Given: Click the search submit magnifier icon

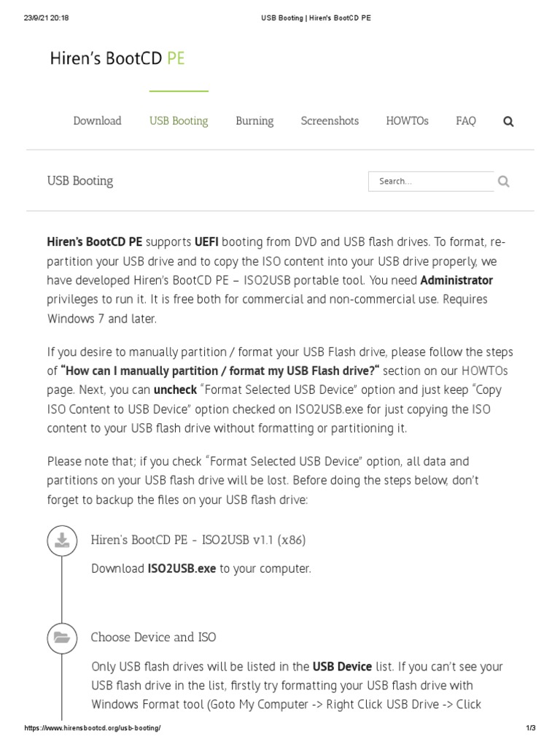Looking at the screenshot, I should click(504, 182).
